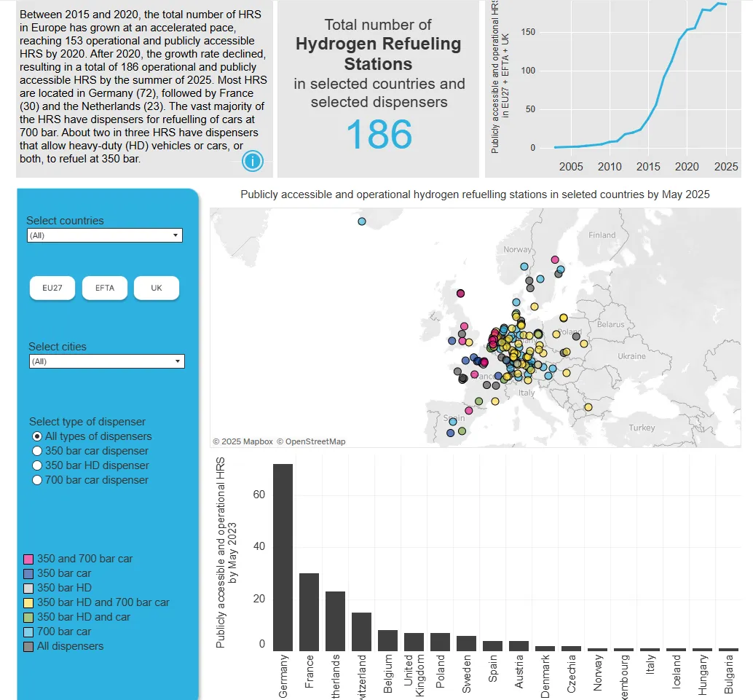The height and width of the screenshot is (700, 753).
Task: Click the gray All dispensers legend swatch
Action: pyautogui.click(x=28, y=647)
